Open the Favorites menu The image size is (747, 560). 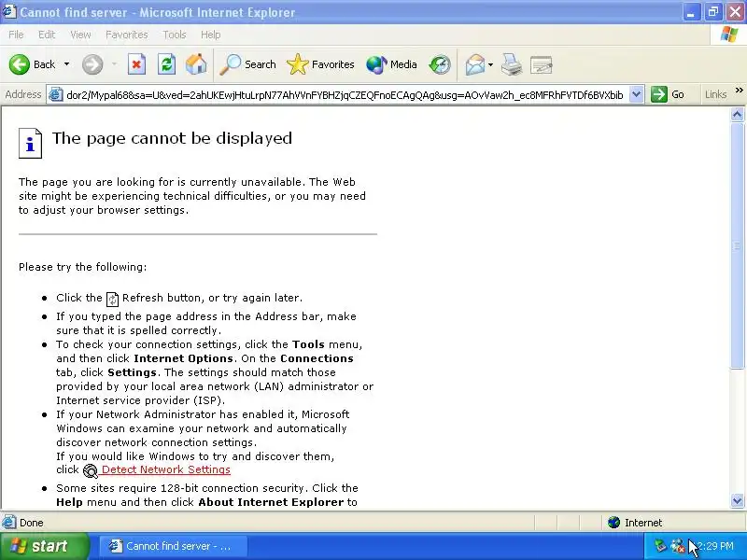tap(127, 35)
